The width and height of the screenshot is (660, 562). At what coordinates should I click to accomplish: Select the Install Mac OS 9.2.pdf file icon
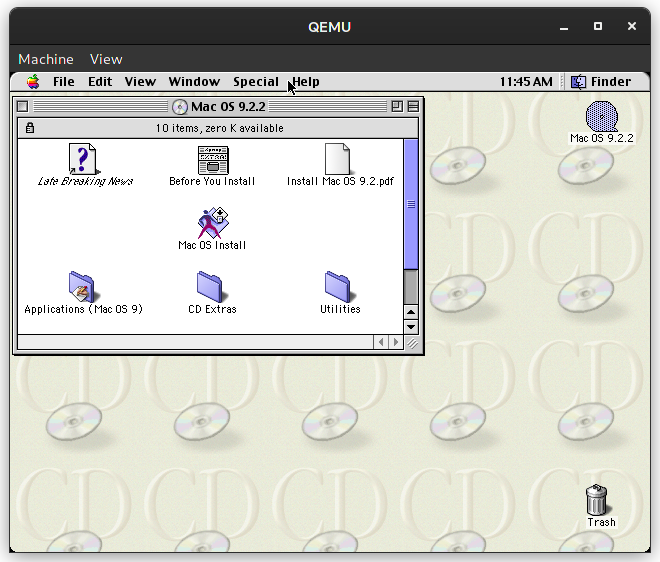tap(338, 159)
